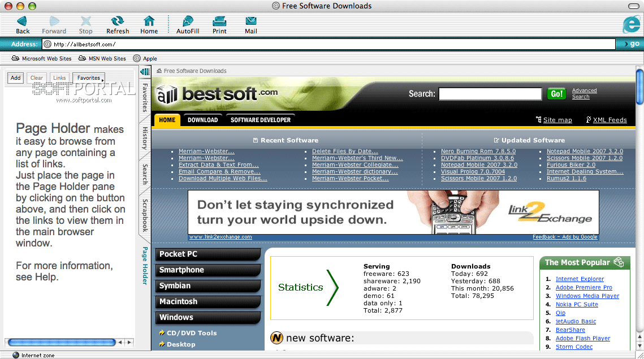644x359 pixels.
Task: Switch to the History side tab
Action: [x=145, y=138]
